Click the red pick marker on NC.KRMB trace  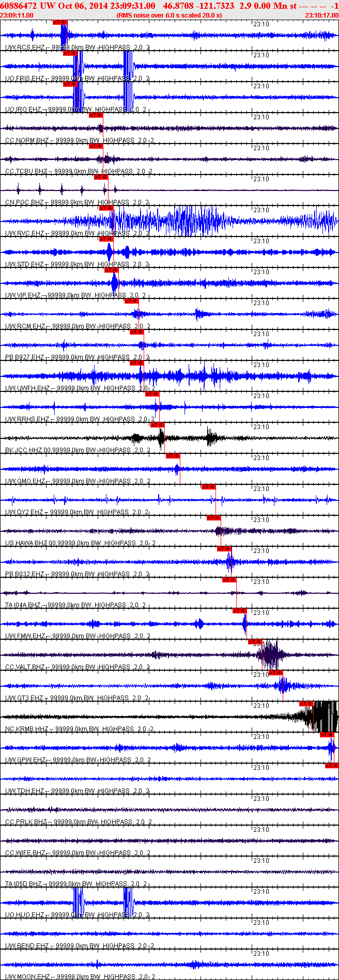[x=306, y=704]
